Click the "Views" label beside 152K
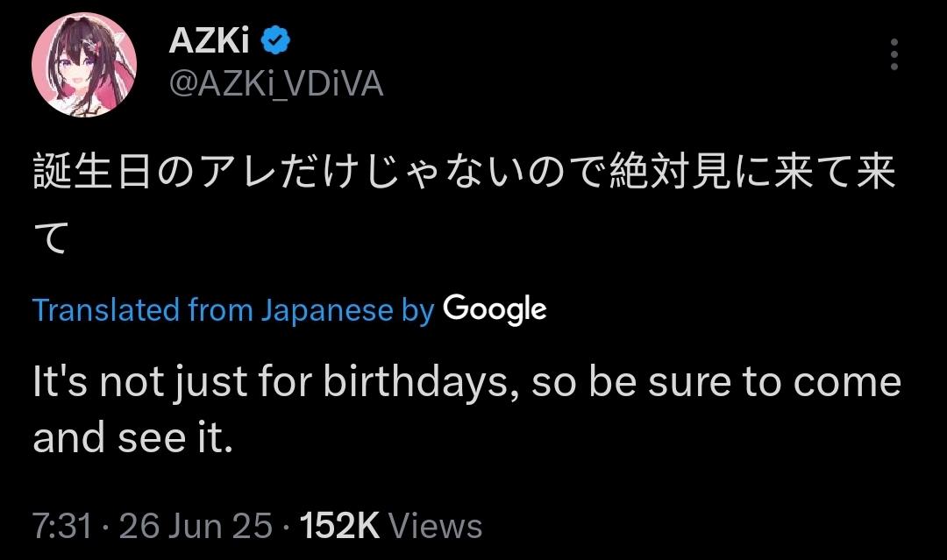 pyautogui.click(x=435, y=526)
